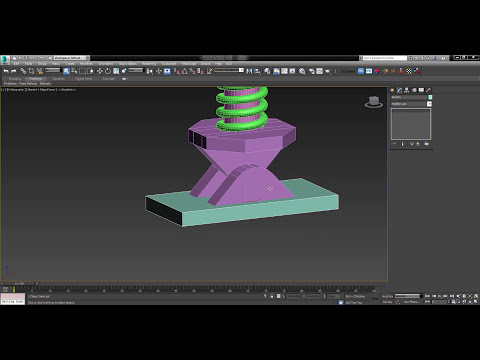
Task: Toggle the 3D Snaps button
Action: pyautogui.click(x=176, y=71)
